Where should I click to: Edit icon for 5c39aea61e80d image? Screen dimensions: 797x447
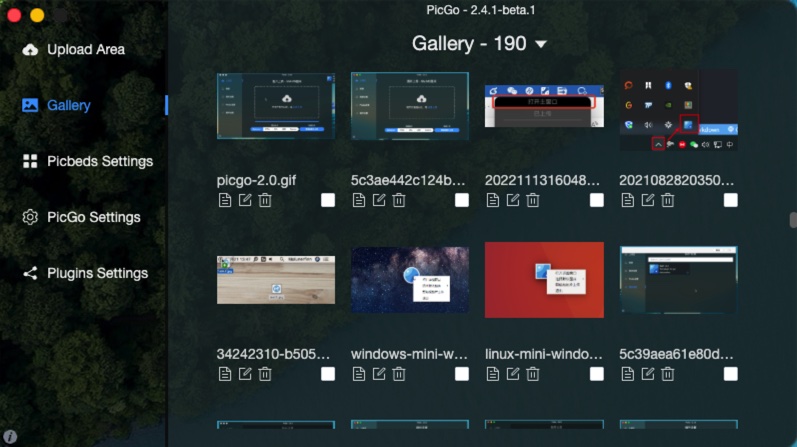click(648, 374)
